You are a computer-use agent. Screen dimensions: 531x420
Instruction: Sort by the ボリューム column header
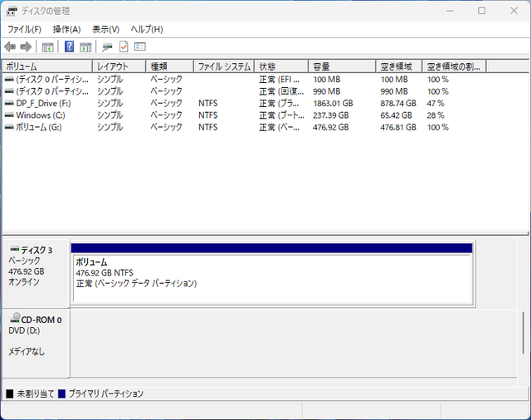tap(47, 66)
